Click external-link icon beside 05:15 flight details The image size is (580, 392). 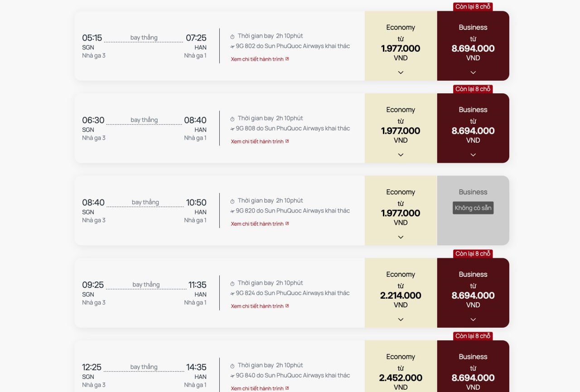pyautogui.click(x=287, y=59)
